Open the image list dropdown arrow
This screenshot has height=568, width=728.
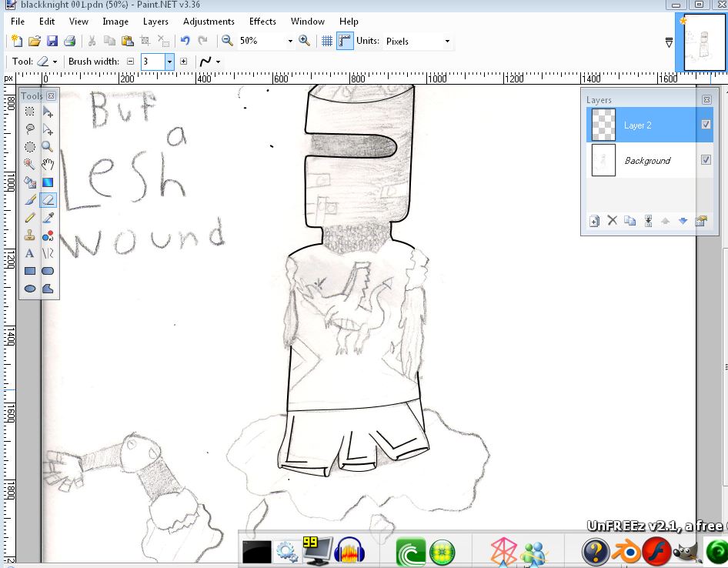(x=669, y=43)
